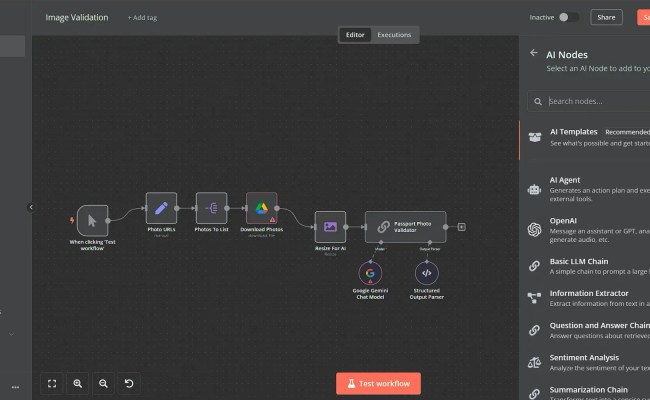650x400 pixels.
Task: Zoom in on the workflow canvas
Action: pyautogui.click(x=78, y=383)
